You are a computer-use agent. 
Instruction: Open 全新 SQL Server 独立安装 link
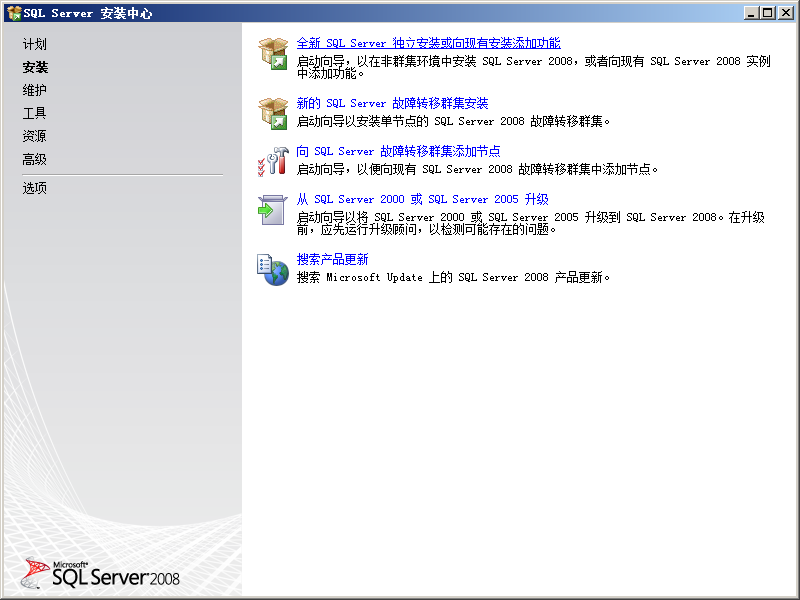click(428, 43)
